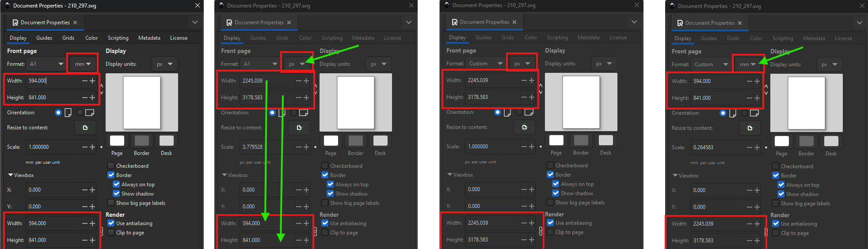
Task: Increase front page Width with plus, leftmost dialog
Action: (92, 81)
